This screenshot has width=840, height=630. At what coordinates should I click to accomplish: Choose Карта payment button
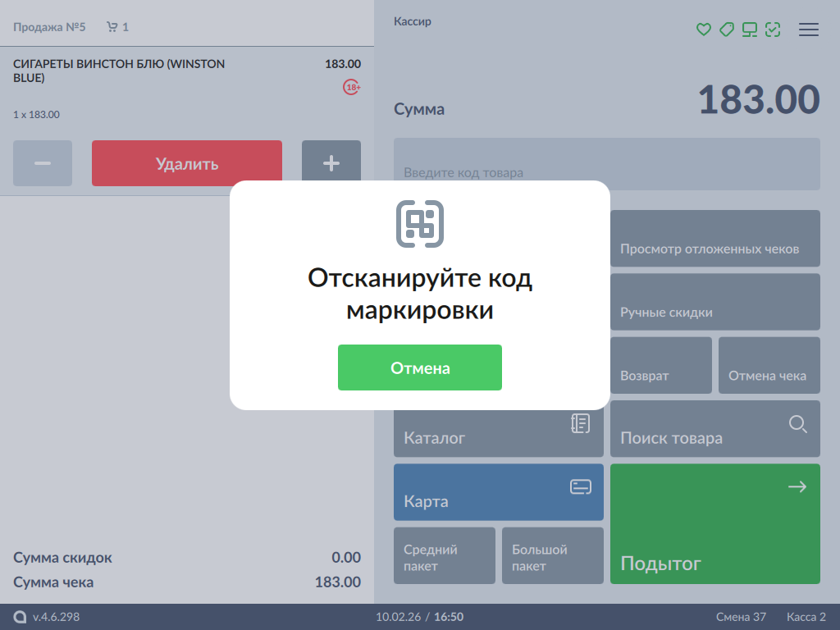pyautogui.click(x=499, y=492)
